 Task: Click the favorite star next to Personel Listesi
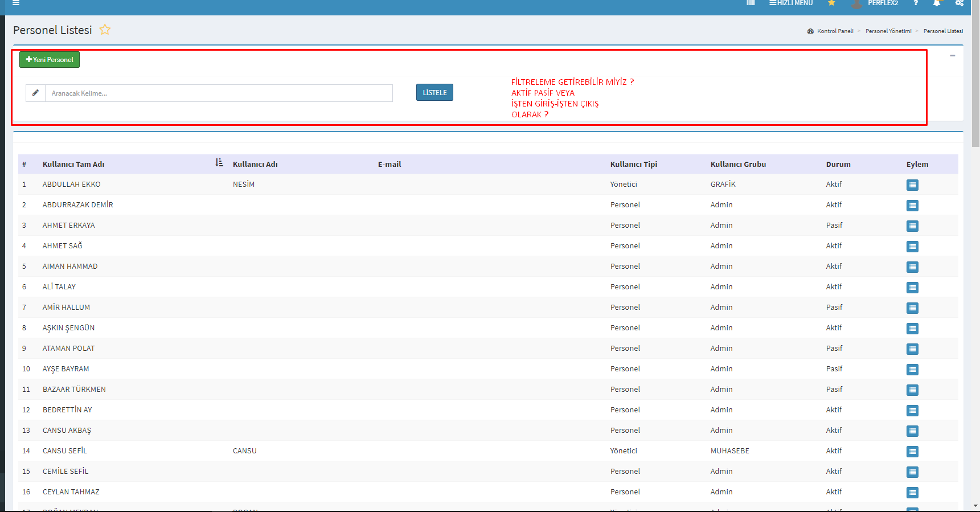coord(105,30)
